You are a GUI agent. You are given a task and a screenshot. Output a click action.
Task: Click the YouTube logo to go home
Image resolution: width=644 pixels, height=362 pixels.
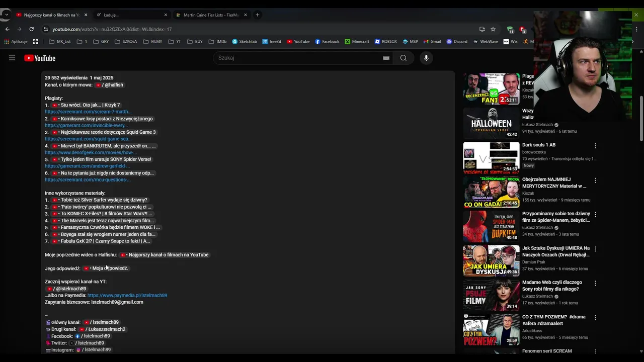coord(40,58)
